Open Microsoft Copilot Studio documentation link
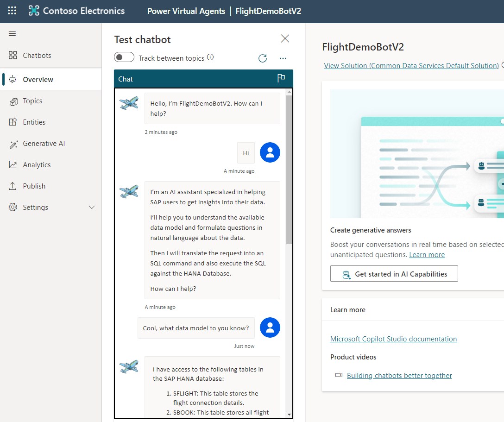The height and width of the screenshot is (422, 504). 393,339
